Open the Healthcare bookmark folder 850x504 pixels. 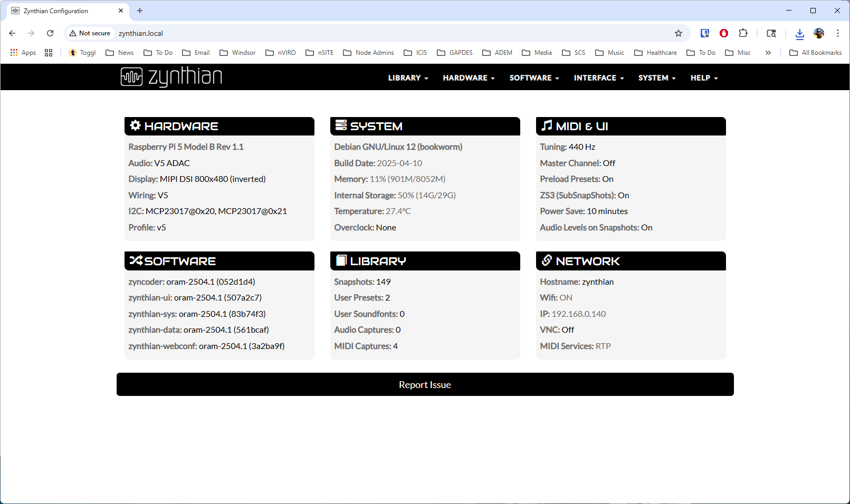(x=655, y=53)
